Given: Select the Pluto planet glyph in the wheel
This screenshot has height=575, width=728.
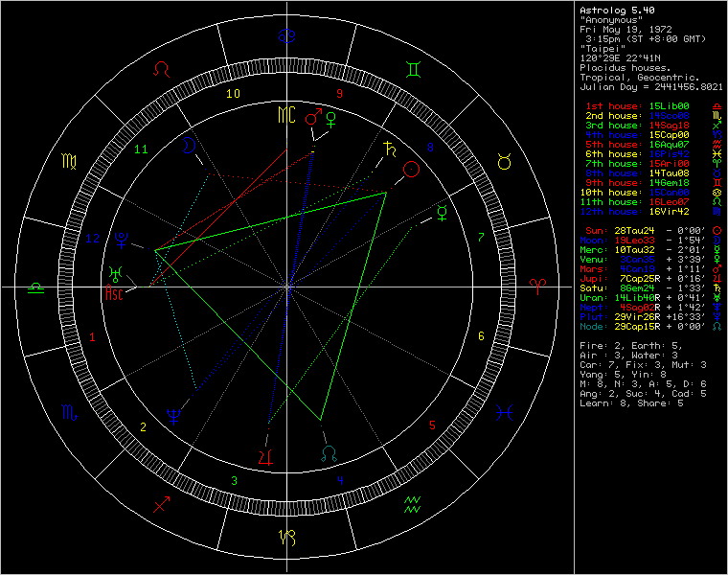Looking at the screenshot, I should click(x=122, y=241).
